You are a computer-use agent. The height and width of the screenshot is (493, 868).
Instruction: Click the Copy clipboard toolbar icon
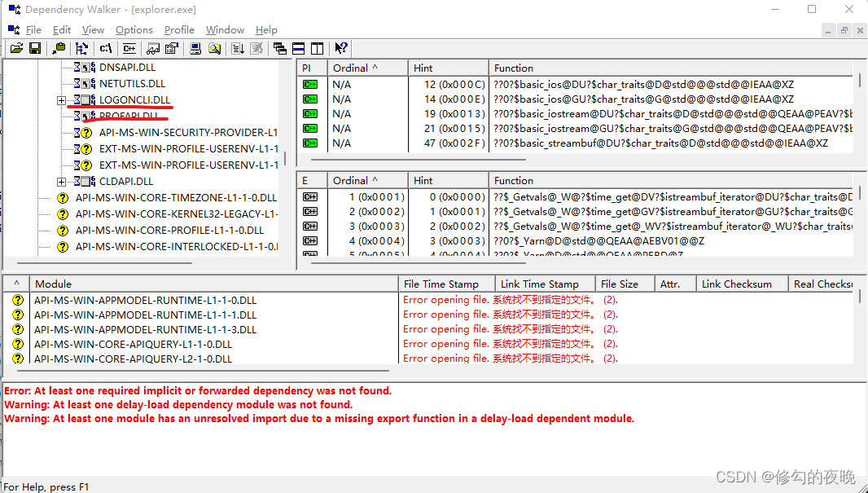[x=58, y=48]
